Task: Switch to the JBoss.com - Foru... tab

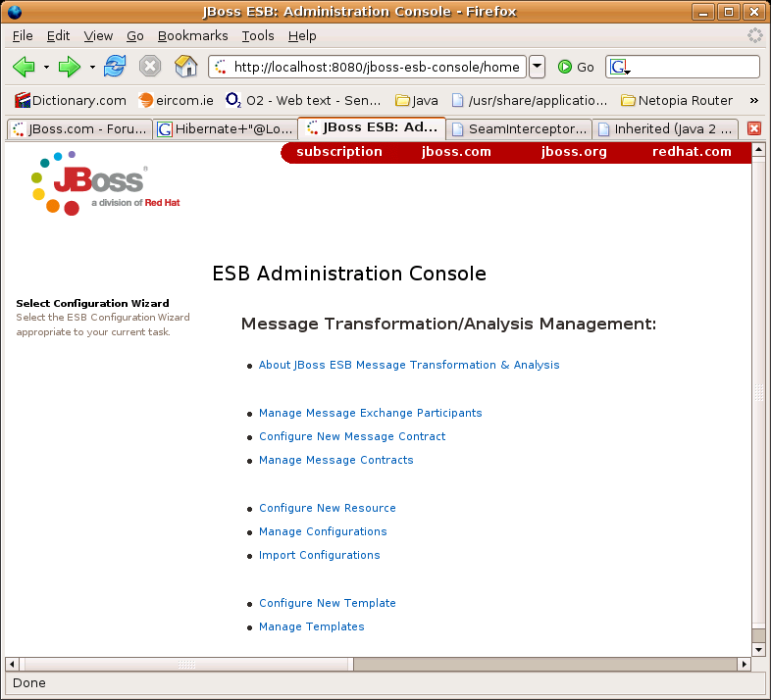Action: [79, 128]
